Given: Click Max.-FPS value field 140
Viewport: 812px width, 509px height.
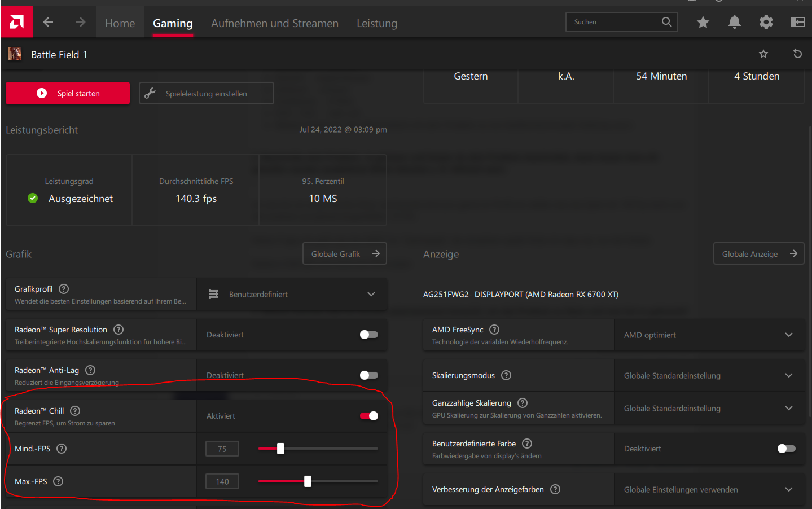Looking at the screenshot, I should (x=222, y=481).
